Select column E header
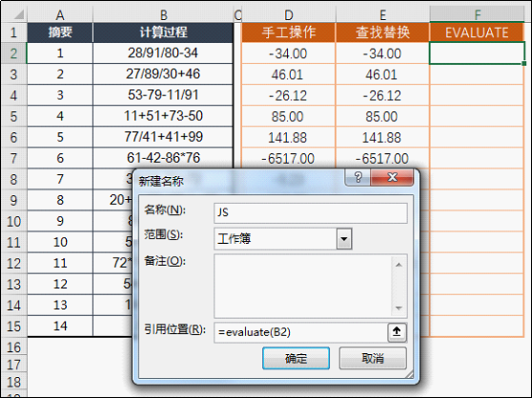 click(x=383, y=15)
